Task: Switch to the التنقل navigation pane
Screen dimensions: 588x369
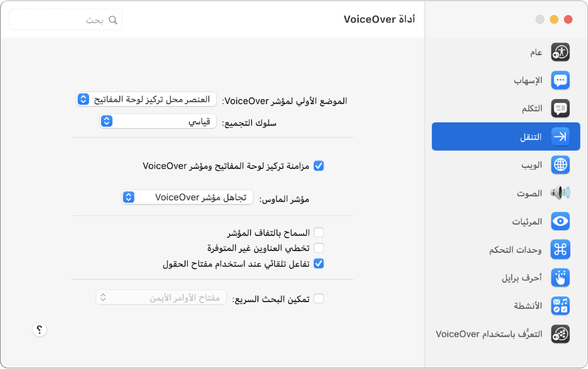Action: pos(505,136)
